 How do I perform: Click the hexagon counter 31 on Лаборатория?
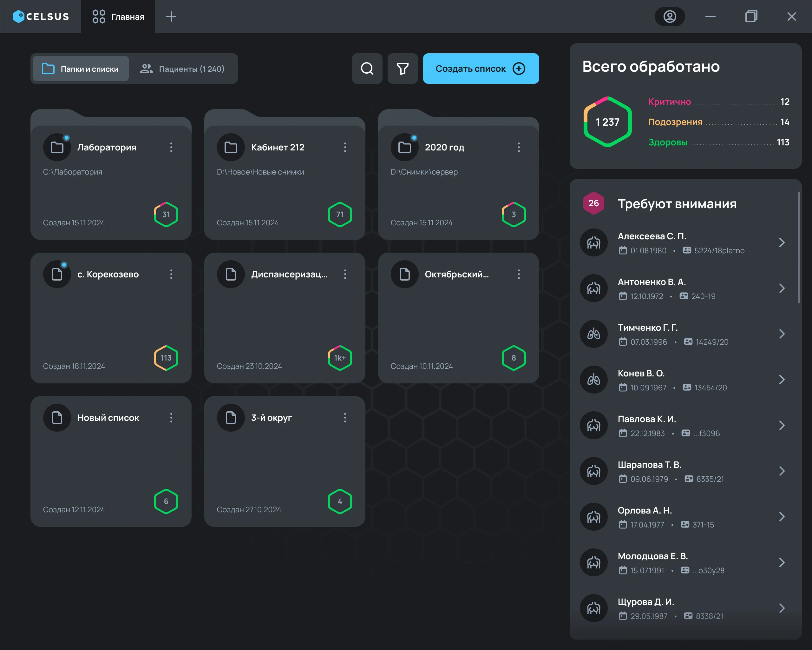click(x=166, y=215)
